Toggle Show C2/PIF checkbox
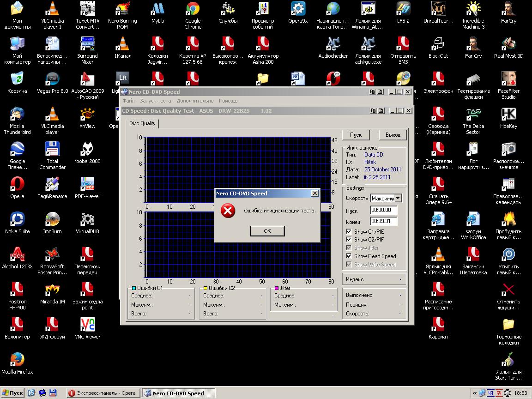 tap(349, 239)
